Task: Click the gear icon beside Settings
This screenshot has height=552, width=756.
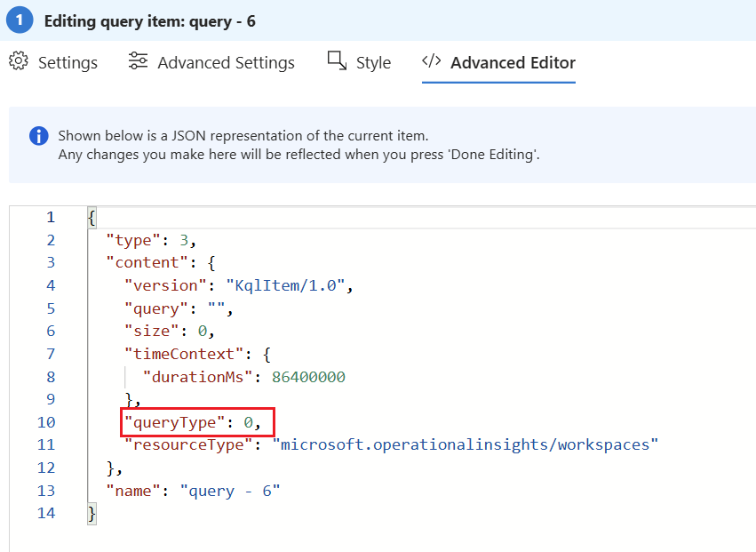Action: tap(19, 62)
